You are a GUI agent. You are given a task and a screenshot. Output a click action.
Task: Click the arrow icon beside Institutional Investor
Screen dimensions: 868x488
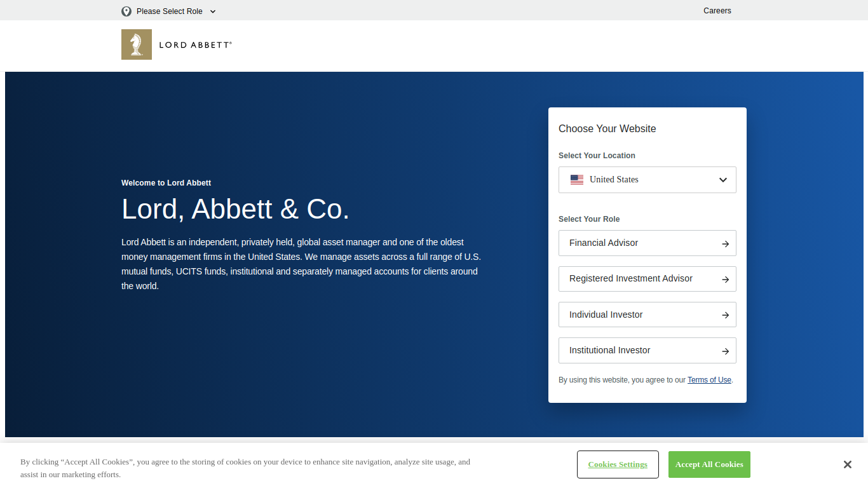click(725, 351)
